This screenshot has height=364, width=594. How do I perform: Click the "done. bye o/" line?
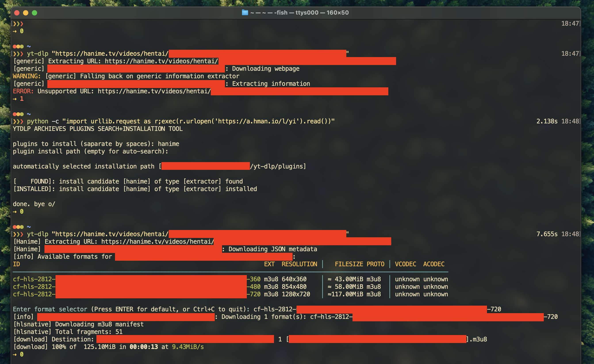pos(34,204)
